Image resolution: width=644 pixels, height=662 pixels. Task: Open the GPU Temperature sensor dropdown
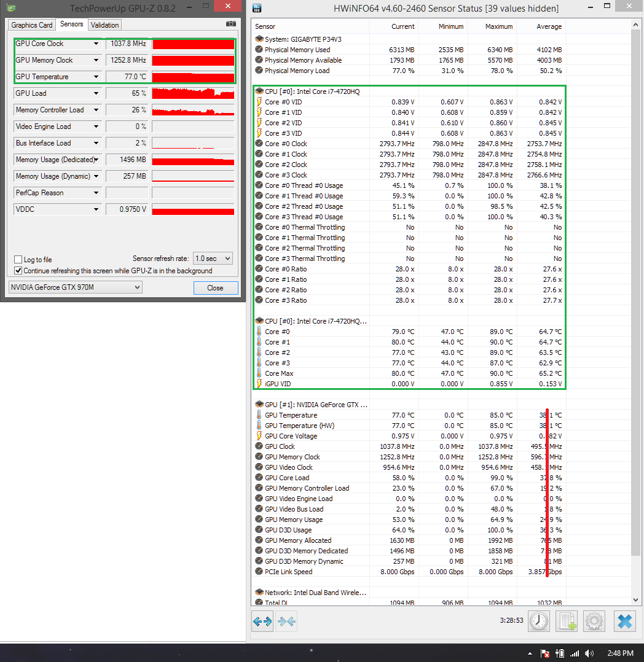(x=96, y=76)
